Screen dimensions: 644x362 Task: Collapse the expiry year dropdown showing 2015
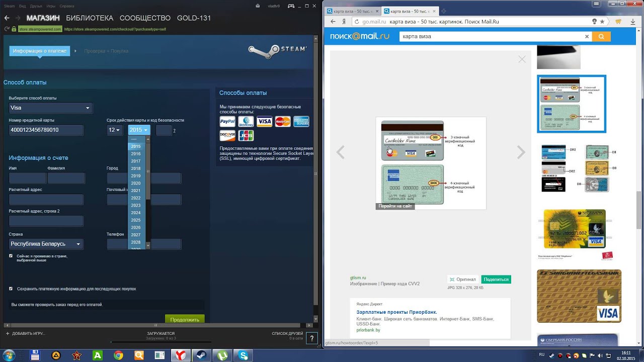coord(139,130)
